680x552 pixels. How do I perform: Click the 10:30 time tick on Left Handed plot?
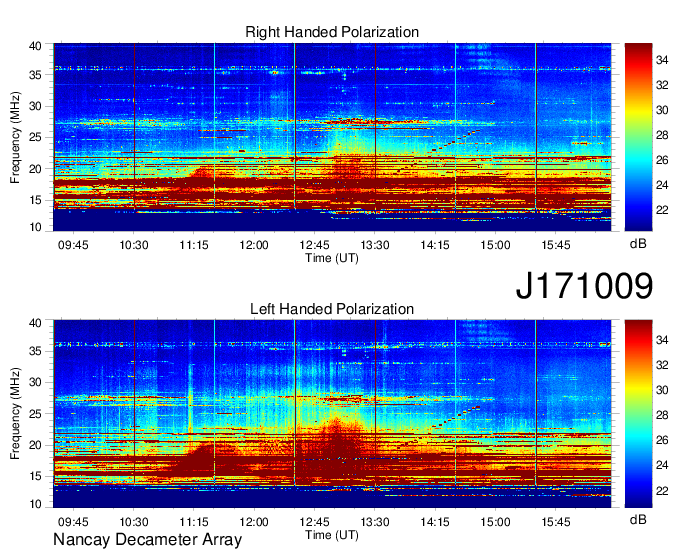(134, 522)
